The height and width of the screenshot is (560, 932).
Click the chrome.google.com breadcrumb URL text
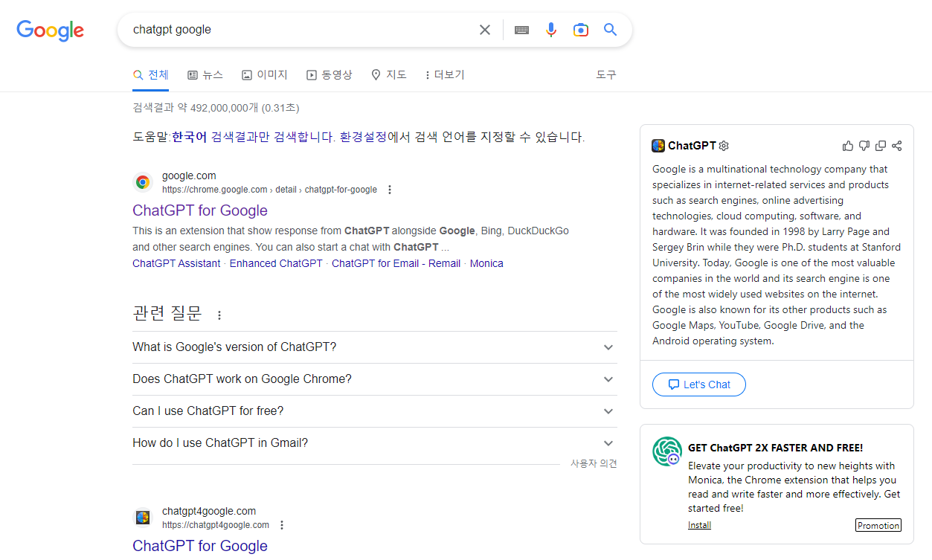(x=269, y=190)
